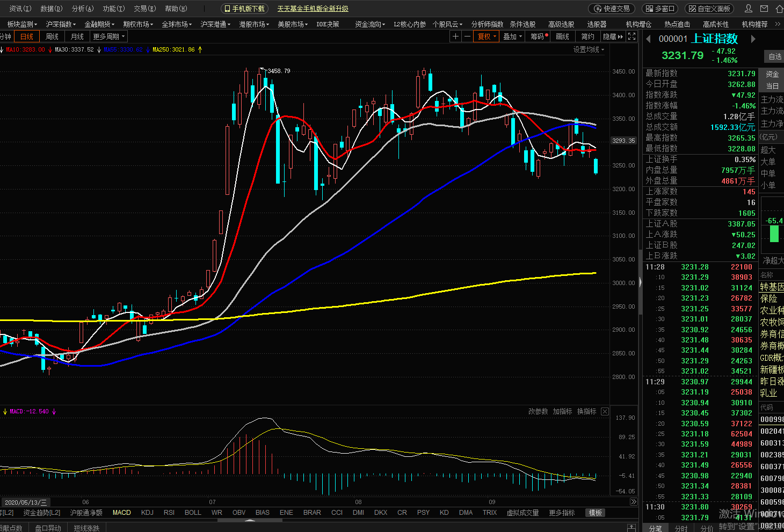
Task: Select 盘口异动 bottom tab
Action: (48, 528)
